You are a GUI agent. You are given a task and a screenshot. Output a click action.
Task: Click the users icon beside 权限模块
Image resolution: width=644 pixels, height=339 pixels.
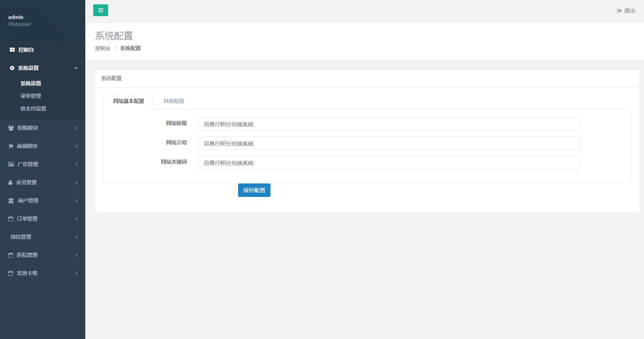point(11,128)
